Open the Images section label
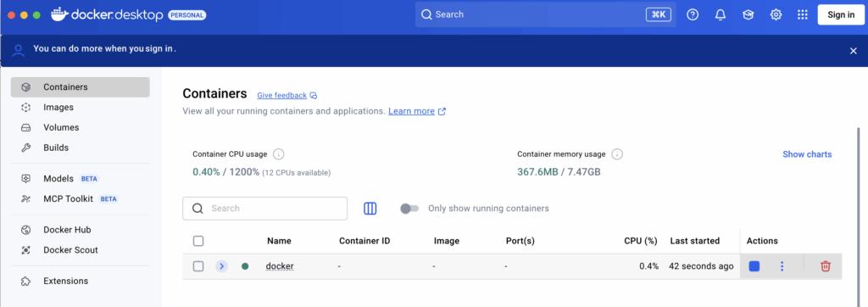868x307 pixels. tap(58, 108)
